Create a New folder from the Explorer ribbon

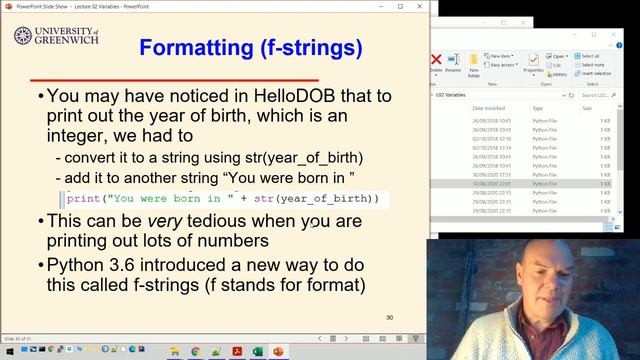click(474, 64)
